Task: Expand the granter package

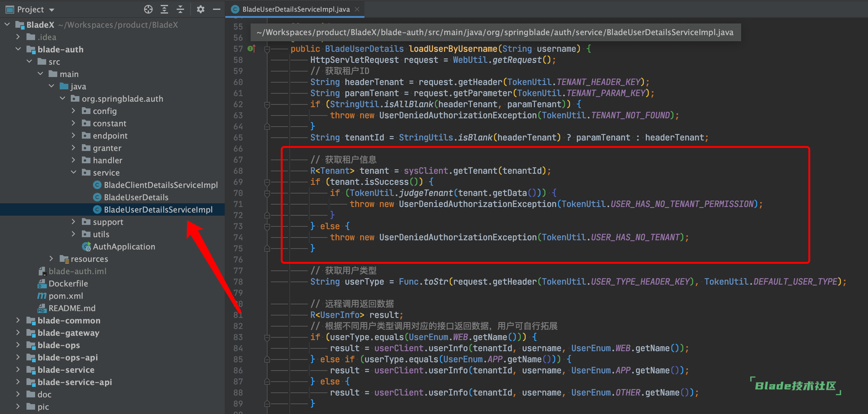Action: pyautogui.click(x=74, y=148)
